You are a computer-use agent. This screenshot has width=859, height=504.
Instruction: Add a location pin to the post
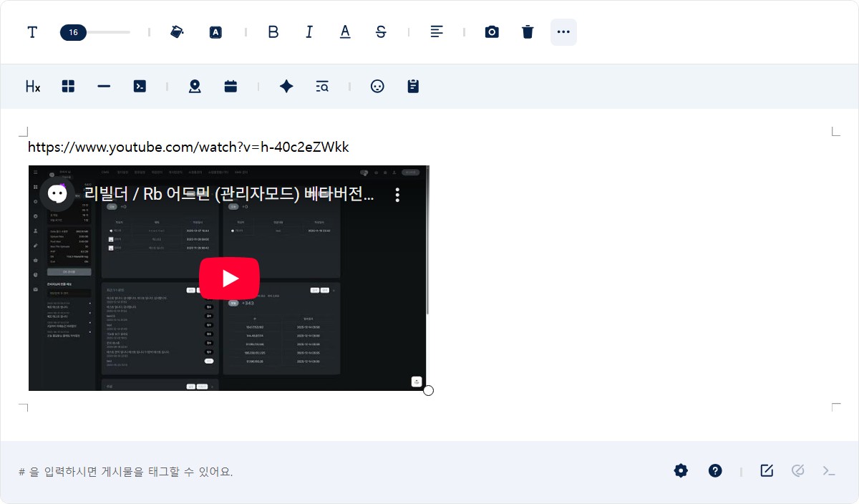pos(195,86)
